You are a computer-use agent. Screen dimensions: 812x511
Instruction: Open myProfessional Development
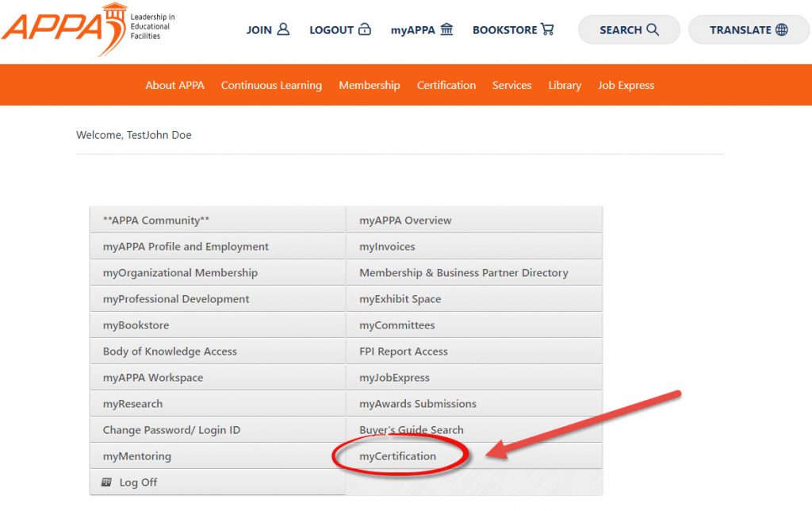pos(217,298)
